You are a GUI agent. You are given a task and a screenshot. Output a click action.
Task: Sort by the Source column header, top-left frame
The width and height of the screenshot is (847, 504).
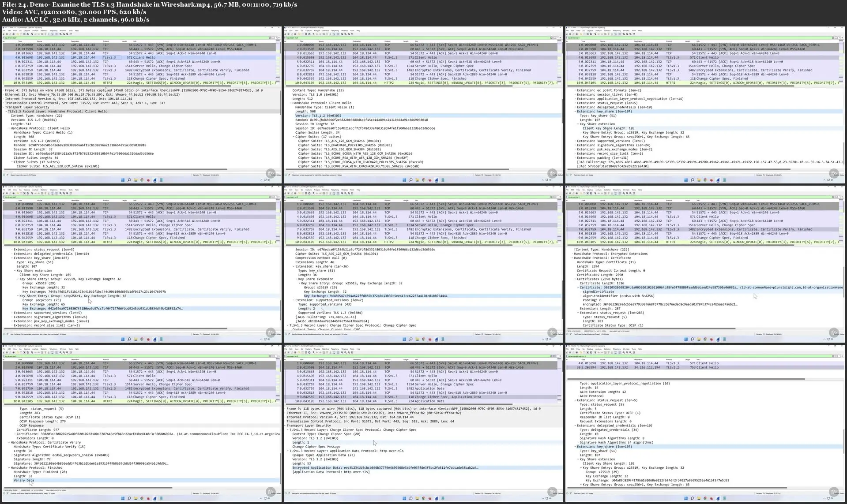(40, 41)
